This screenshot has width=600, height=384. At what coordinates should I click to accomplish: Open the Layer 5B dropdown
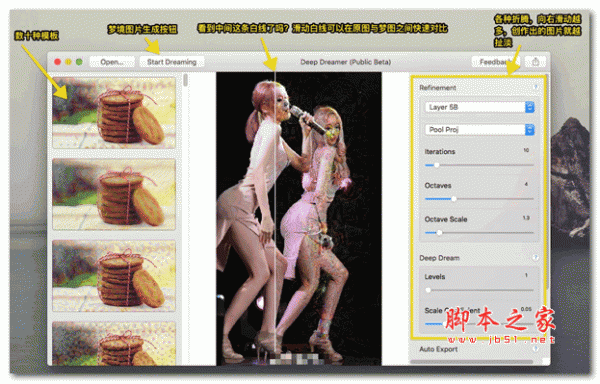click(x=479, y=107)
